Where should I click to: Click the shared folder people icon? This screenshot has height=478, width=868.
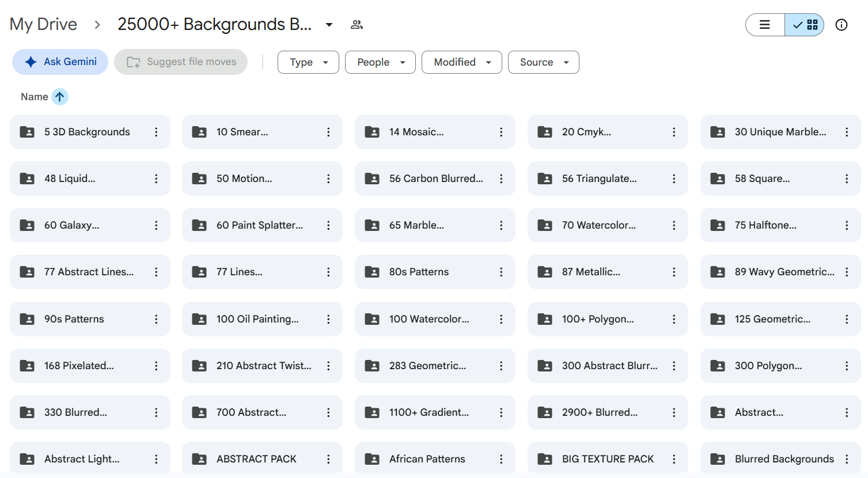pos(357,25)
